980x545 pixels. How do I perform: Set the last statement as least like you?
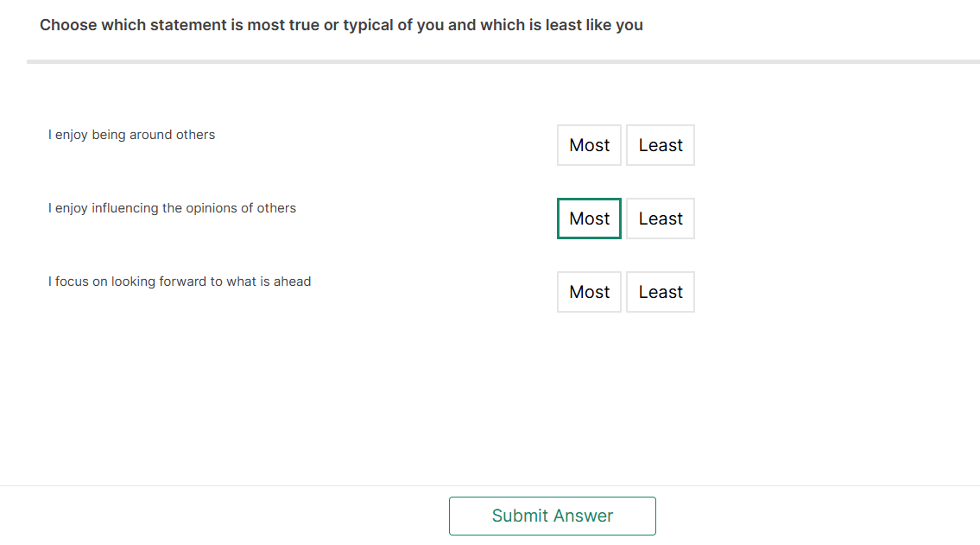661,292
